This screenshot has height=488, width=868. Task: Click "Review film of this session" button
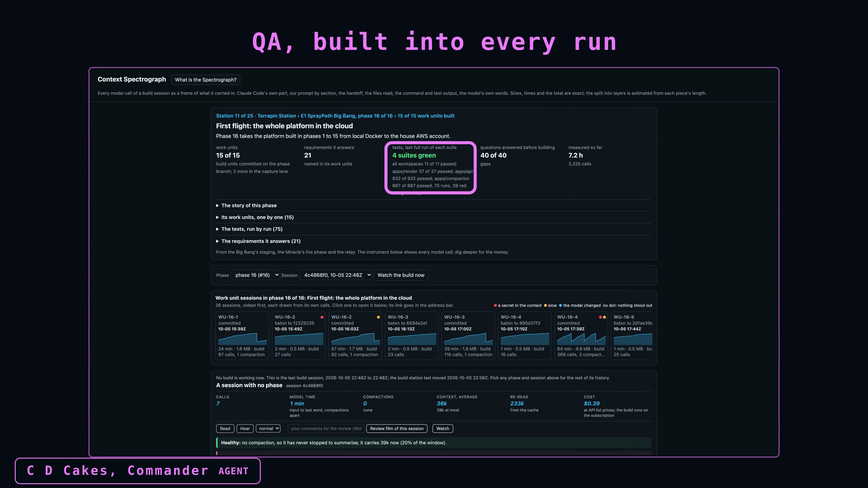tap(397, 428)
